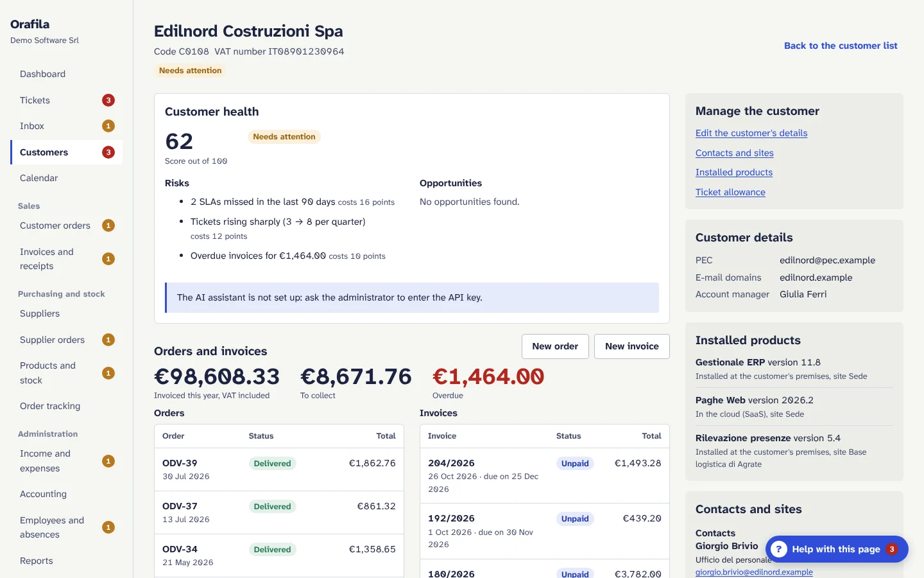Go to Supplier orders
924x578 pixels.
[66, 340]
